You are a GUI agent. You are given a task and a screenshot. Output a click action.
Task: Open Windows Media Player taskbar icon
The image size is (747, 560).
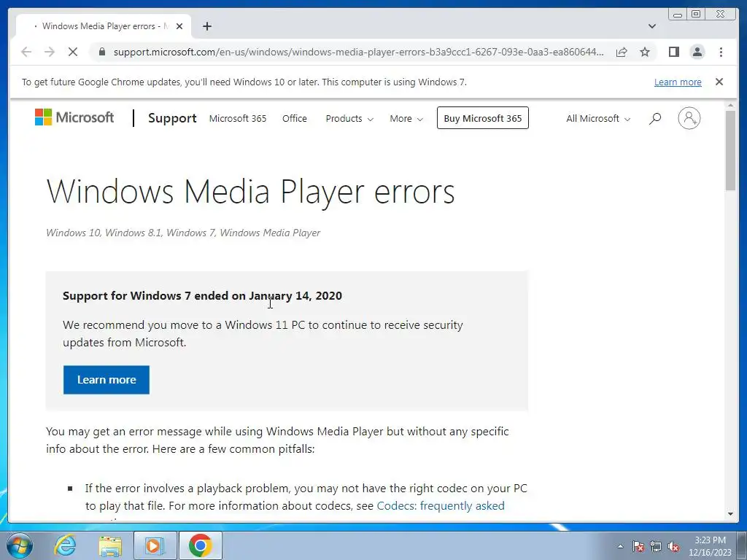coord(155,545)
